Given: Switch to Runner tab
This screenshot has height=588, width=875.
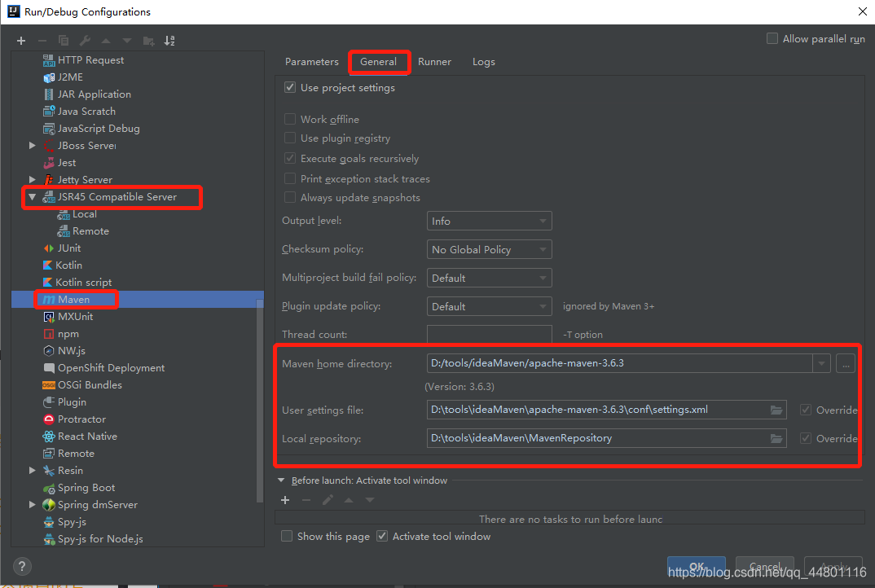Looking at the screenshot, I should coord(435,62).
